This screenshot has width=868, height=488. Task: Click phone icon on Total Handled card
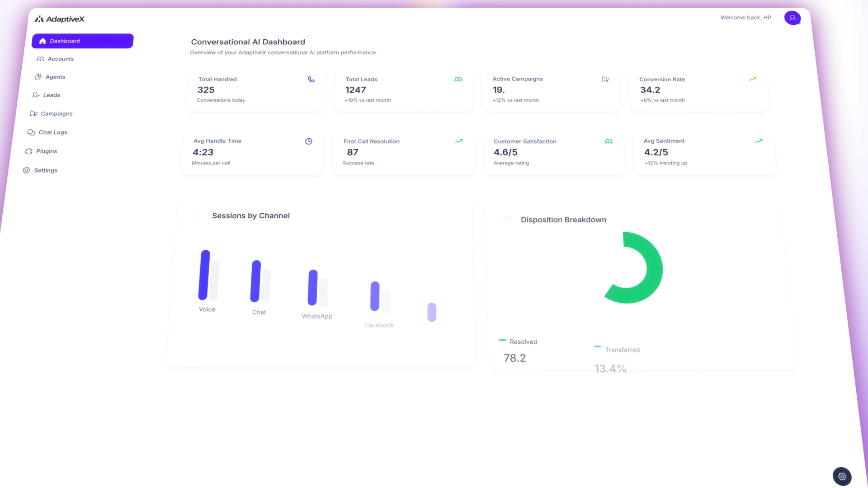pos(311,80)
